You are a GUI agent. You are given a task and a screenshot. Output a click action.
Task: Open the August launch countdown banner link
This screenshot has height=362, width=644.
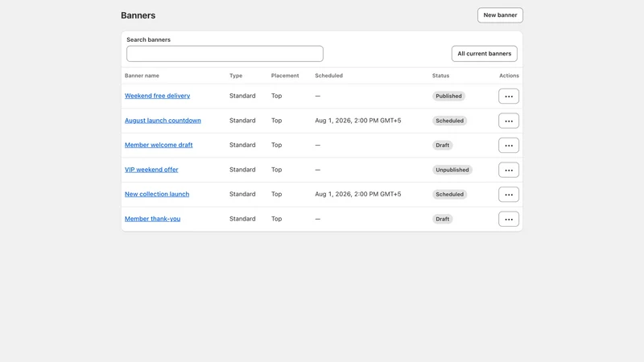coord(163,120)
